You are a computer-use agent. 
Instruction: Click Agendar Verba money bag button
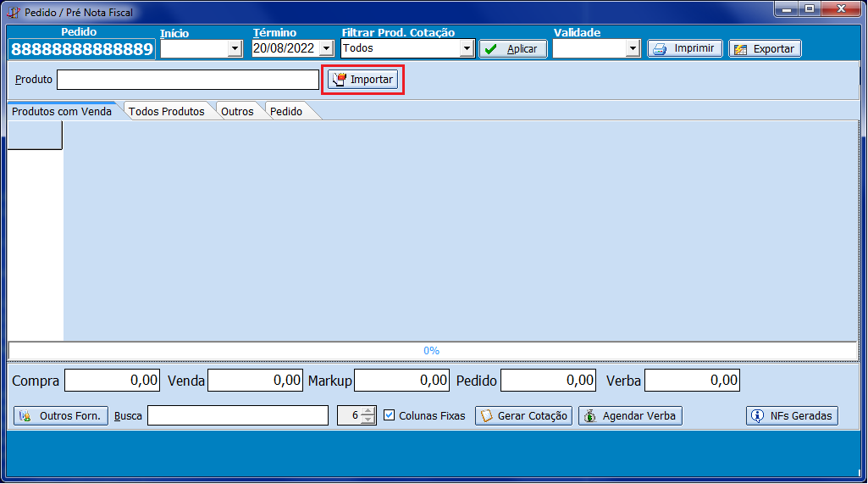[630, 416]
